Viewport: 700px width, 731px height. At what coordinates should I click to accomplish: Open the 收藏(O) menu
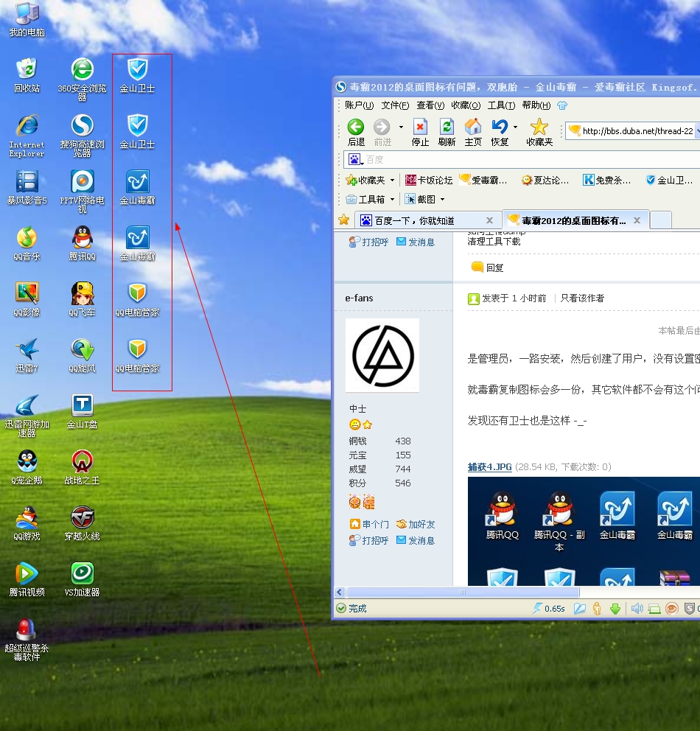(466, 105)
